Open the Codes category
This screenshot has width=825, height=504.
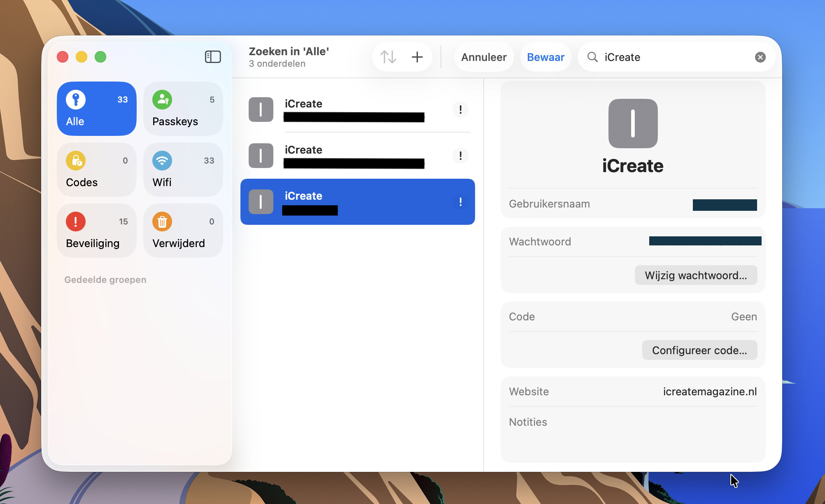click(97, 170)
